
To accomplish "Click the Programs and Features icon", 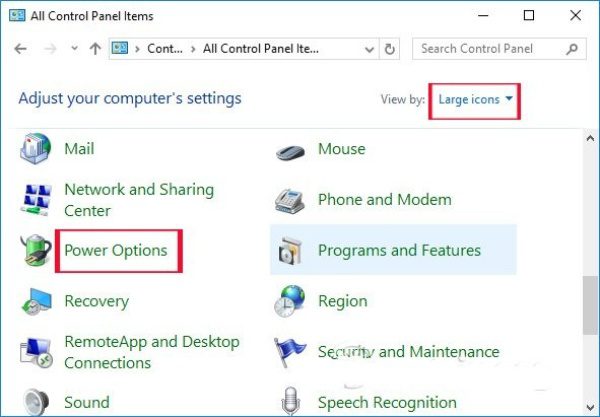I will coord(290,251).
